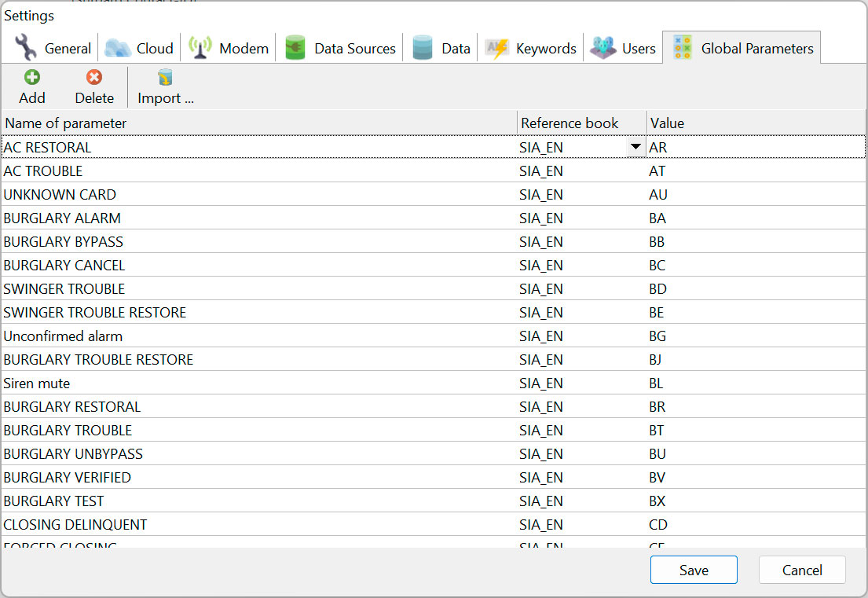The image size is (868, 598).
Task: Click the Import database icon
Action: [x=165, y=77]
